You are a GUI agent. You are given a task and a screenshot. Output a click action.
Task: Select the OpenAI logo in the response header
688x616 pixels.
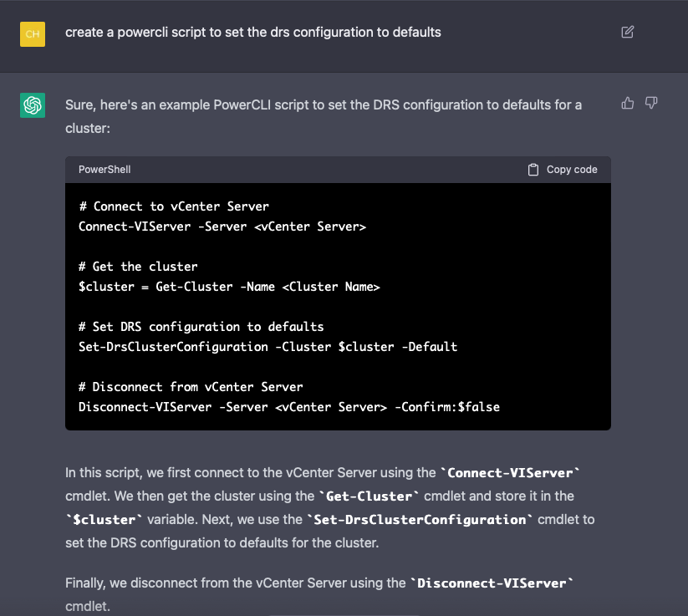coord(32,105)
